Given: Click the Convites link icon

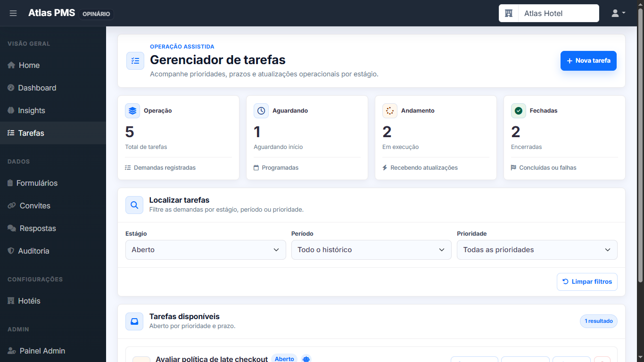Looking at the screenshot, I should pos(12,206).
